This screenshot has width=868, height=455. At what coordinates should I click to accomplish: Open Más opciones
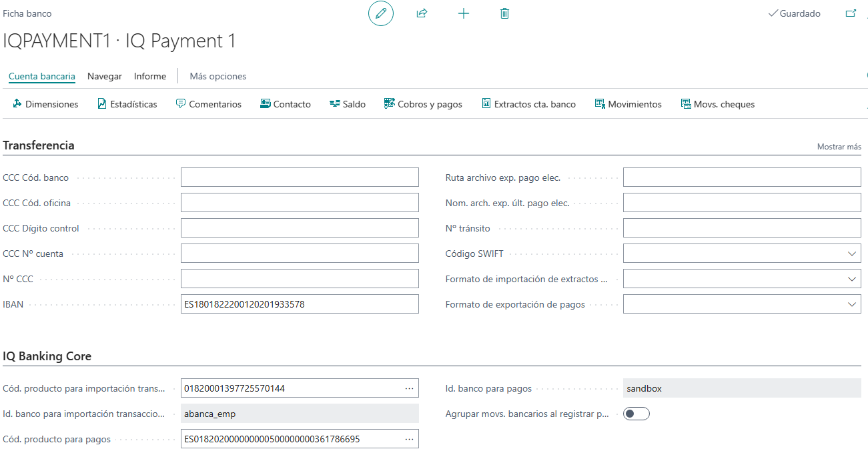pyautogui.click(x=218, y=76)
